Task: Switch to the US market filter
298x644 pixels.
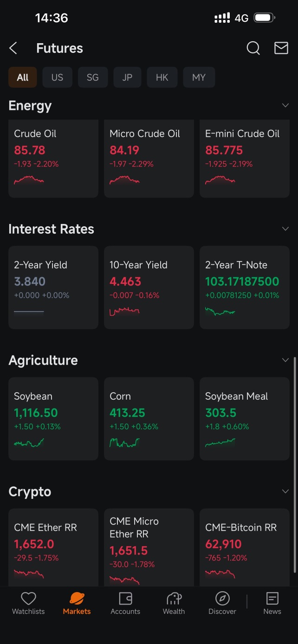Action: click(x=57, y=77)
